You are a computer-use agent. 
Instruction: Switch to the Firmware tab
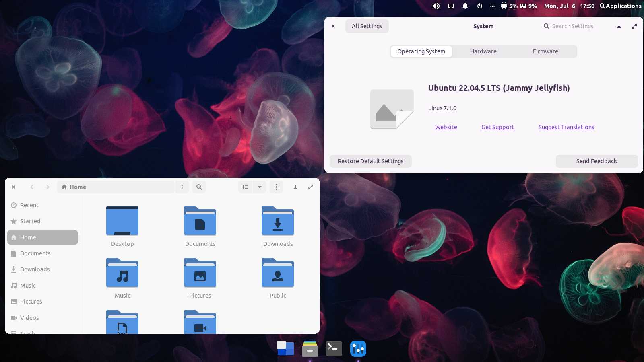545,51
